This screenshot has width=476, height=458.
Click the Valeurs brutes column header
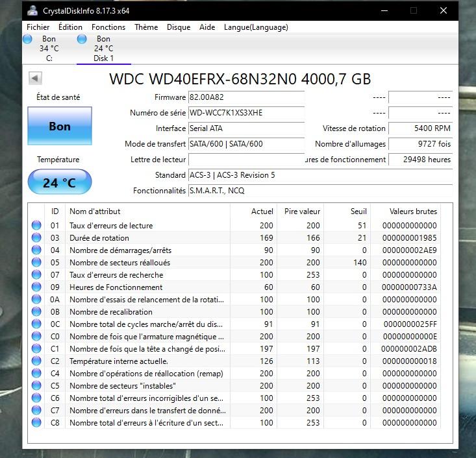tap(406, 211)
